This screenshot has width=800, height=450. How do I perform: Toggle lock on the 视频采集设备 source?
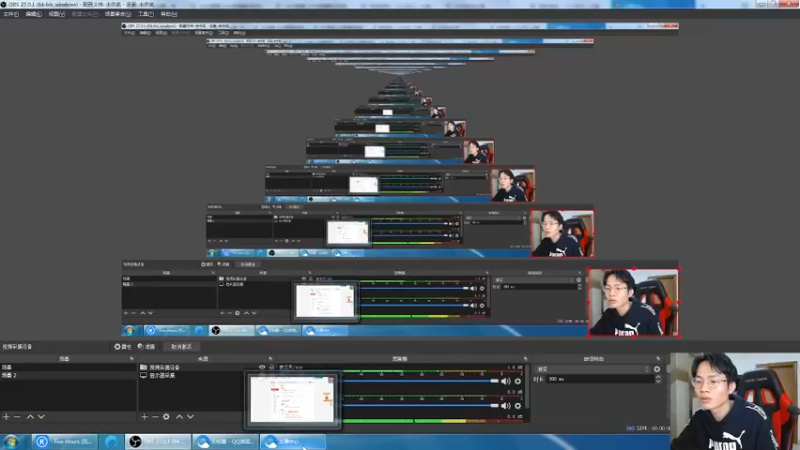[271, 367]
